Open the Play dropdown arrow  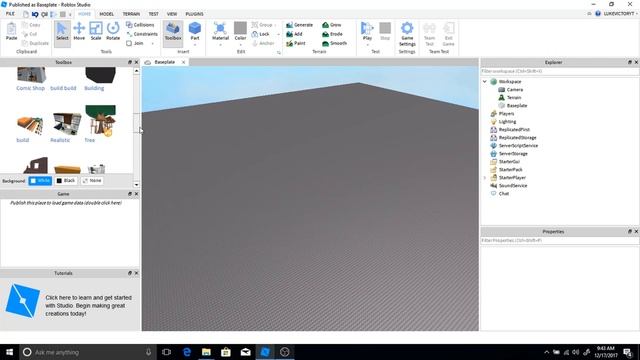coord(367,44)
